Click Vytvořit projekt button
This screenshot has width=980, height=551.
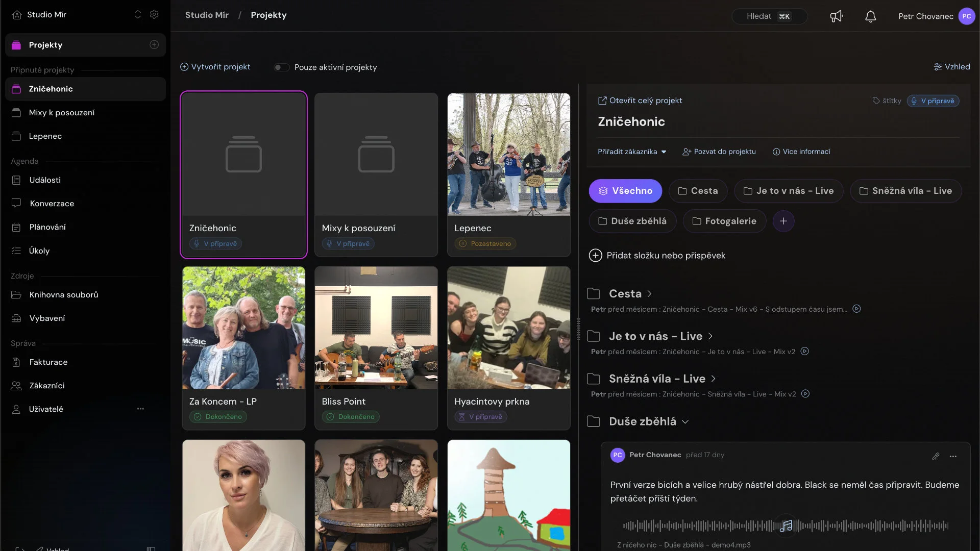[x=215, y=67]
